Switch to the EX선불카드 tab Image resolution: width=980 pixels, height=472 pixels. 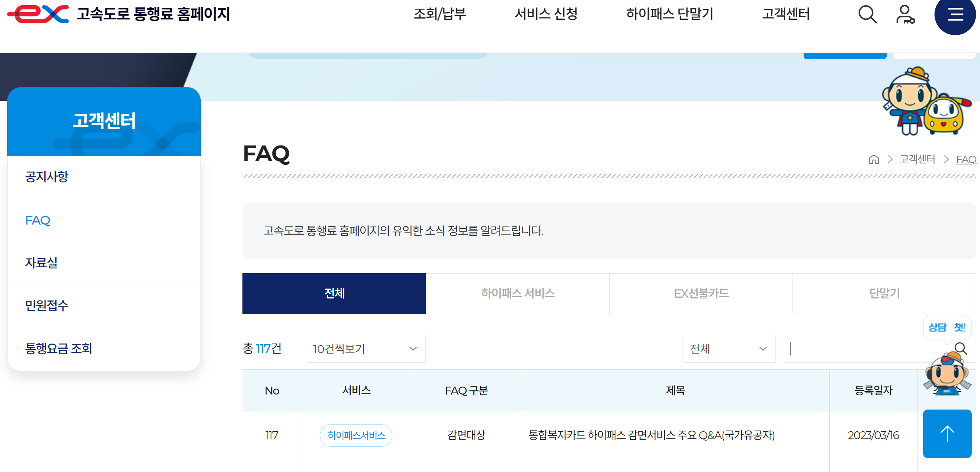pyautogui.click(x=701, y=293)
